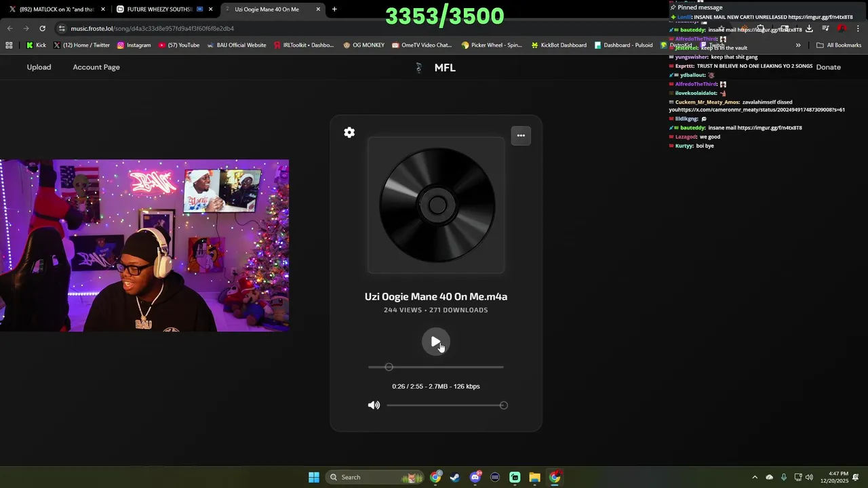Click the 244 VIEWS • 271 DOWNLOADS text
The image size is (868, 488).
(x=436, y=310)
